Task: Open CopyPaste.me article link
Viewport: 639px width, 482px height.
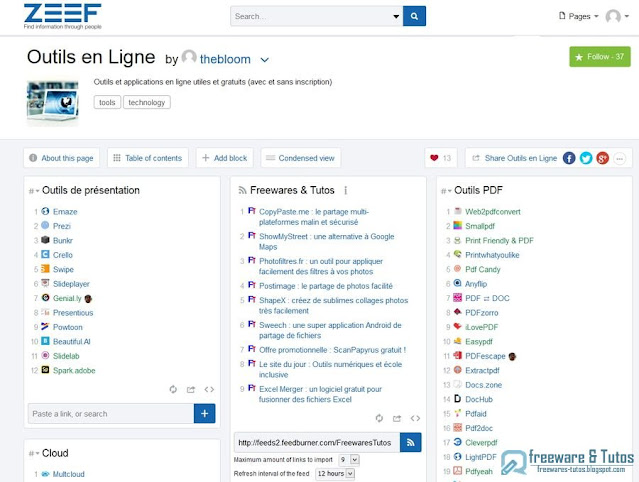Action: coord(314,217)
